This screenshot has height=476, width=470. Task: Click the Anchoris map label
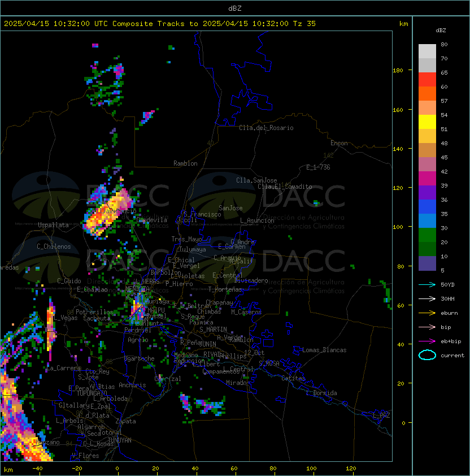pyautogui.click(x=132, y=385)
